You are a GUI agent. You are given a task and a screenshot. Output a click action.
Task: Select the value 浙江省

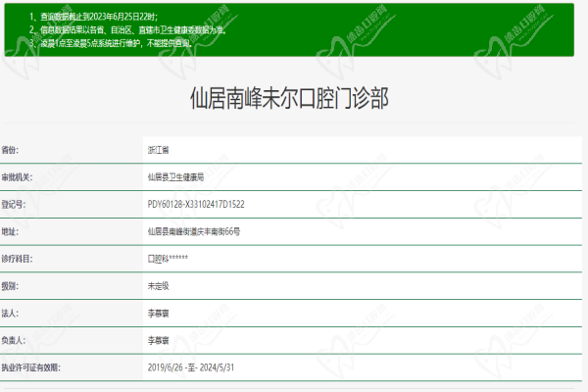click(158, 150)
